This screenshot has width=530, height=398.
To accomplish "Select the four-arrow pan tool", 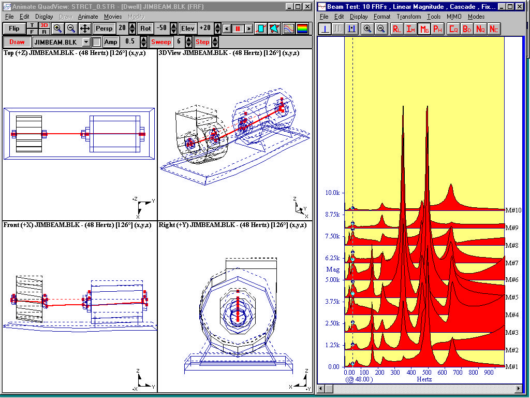I will (85, 29).
